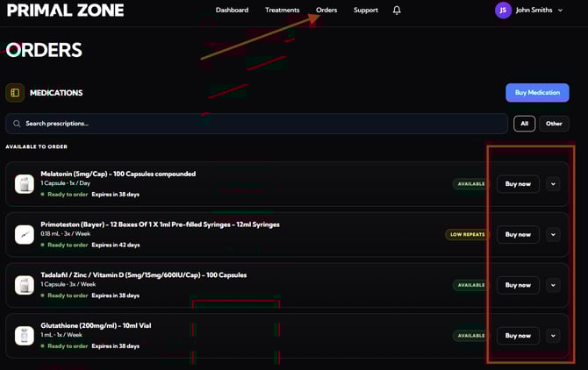Click the Glutathione vial thumbnail icon
Screen dimensions: 588x370
click(25, 335)
